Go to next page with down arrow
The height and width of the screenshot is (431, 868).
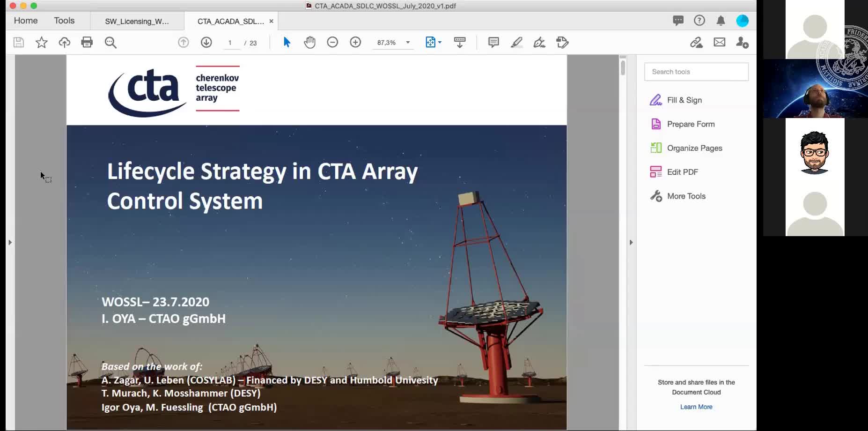[x=206, y=42]
